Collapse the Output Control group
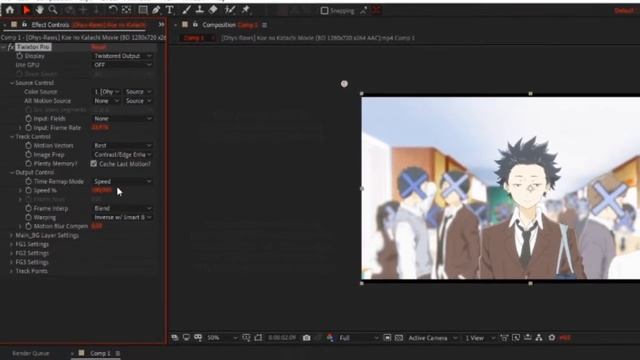This screenshot has width=640, height=360. click(x=11, y=173)
